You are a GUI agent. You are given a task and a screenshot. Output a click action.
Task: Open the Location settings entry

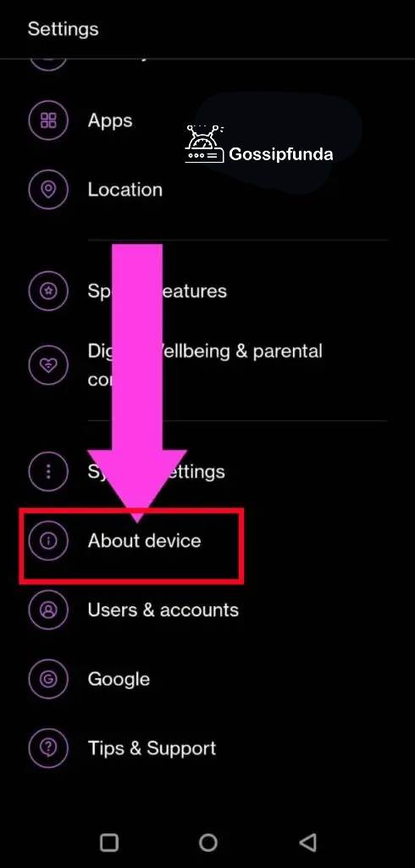point(207,190)
